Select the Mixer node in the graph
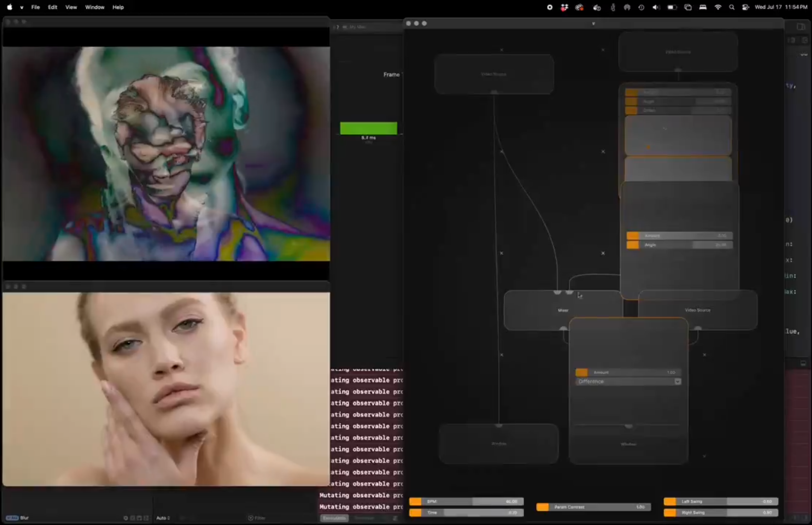Viewport: 812px width, 525px height. (x=563, y=310)
